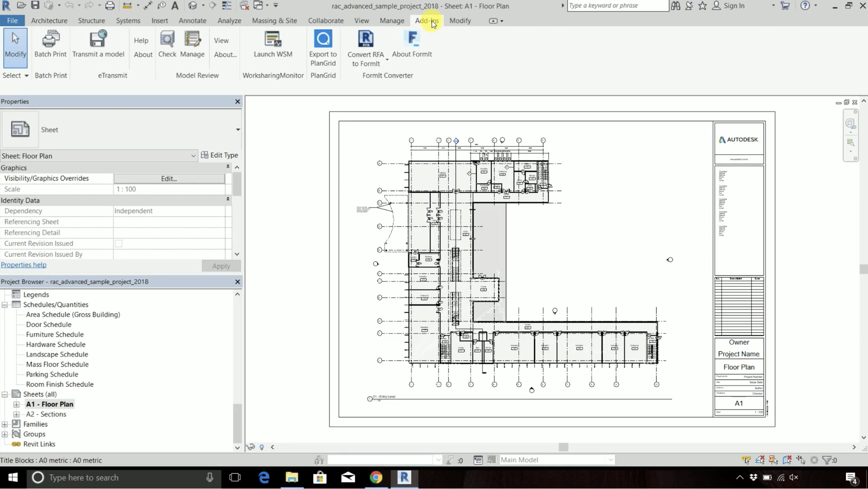Expand the A2 - Sections sheet node

[17, 414]
